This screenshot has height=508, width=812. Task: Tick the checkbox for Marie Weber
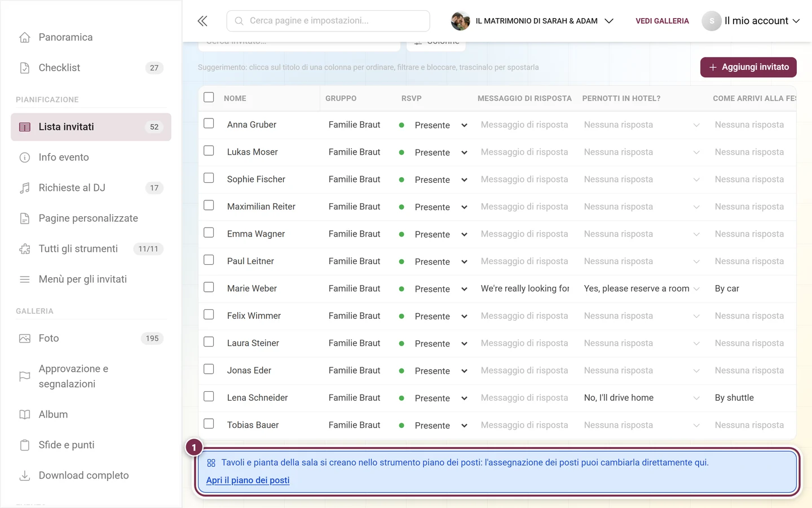point(209,287)
